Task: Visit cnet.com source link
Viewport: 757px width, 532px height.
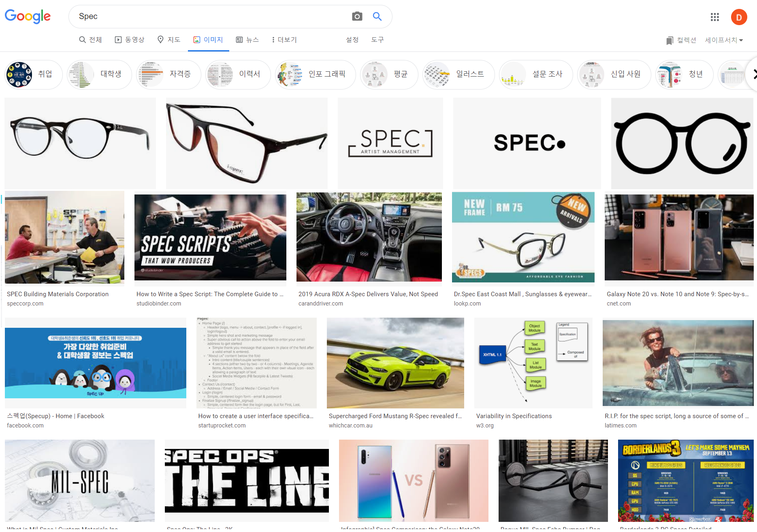Action: [618, 303]
